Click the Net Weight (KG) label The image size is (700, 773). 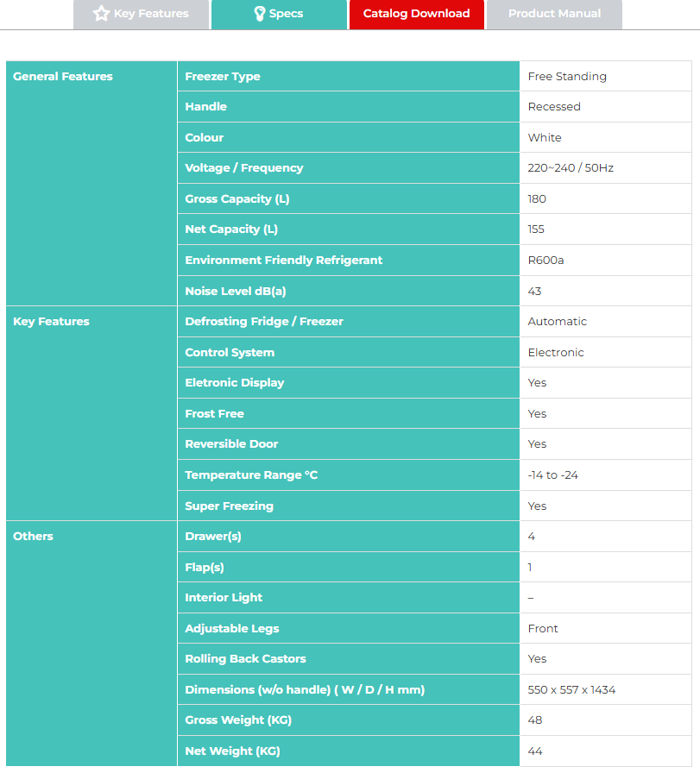(232, 751)
